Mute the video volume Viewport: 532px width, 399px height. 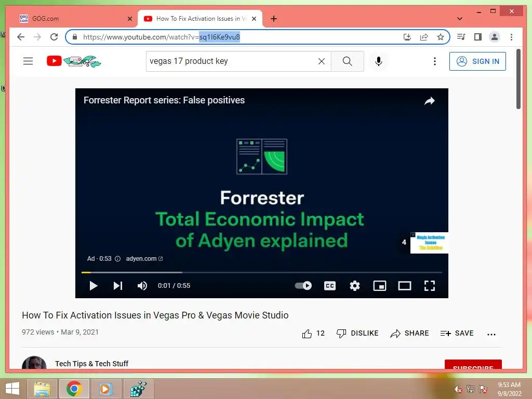point(142,286)
